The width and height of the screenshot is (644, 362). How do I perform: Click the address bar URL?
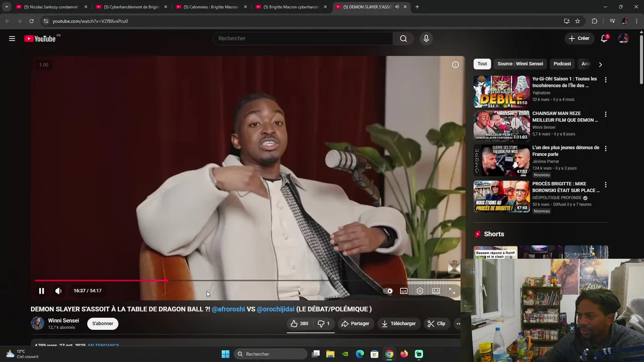pos(90,21)
